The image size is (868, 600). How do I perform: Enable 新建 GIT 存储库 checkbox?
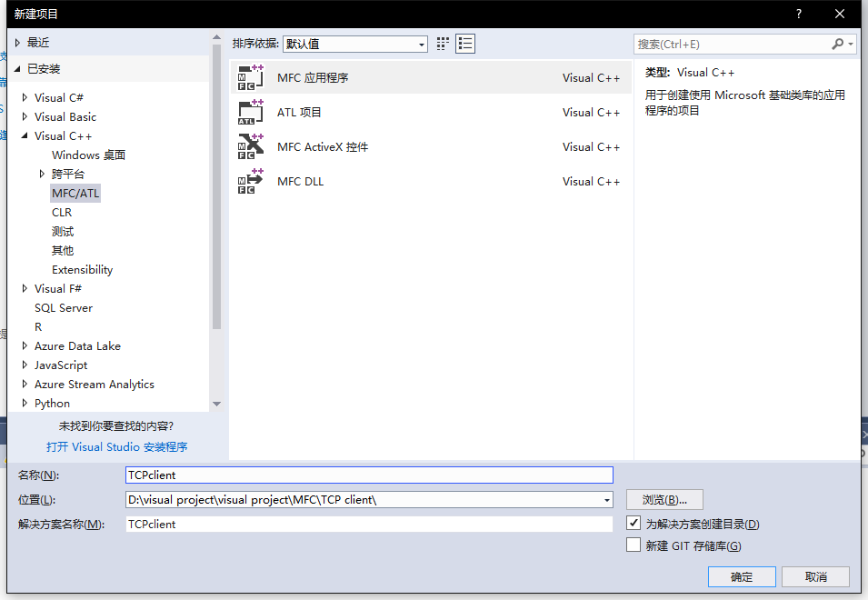tap(634, 545)
